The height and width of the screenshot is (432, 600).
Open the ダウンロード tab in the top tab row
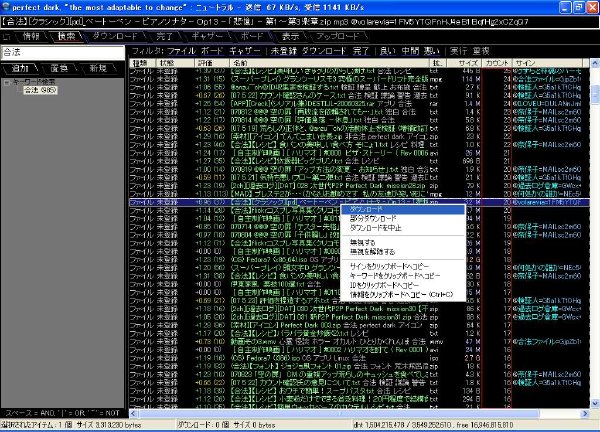[115, 36]
